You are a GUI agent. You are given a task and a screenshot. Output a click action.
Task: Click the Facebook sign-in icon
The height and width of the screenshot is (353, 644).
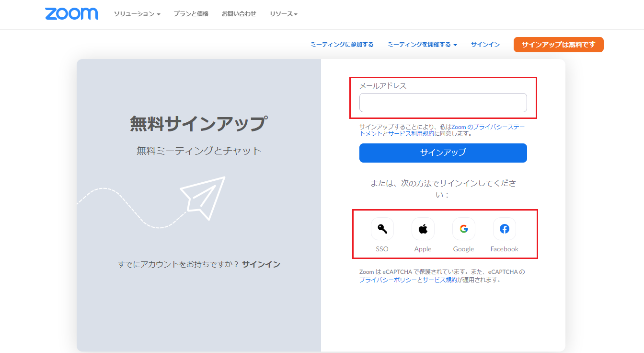pyautogui.click(x=504, y=229)
